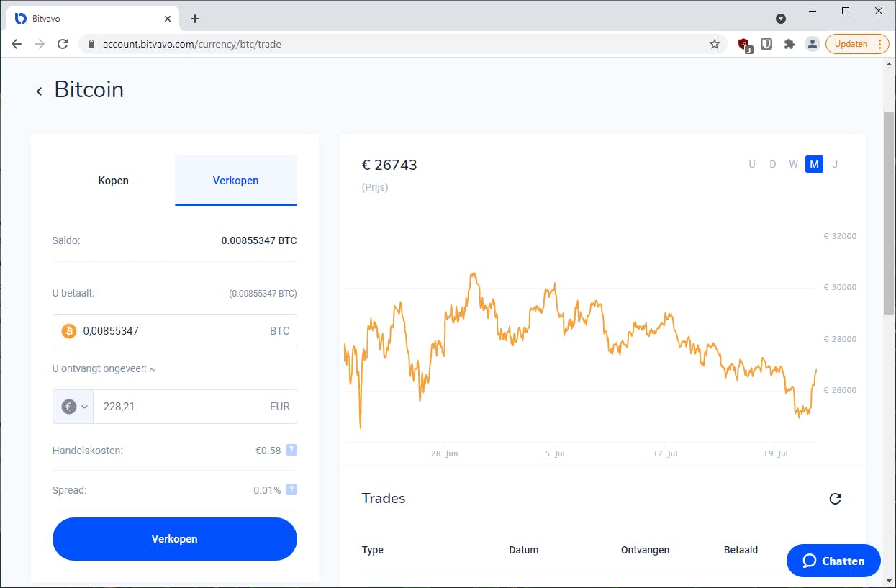Click the Spread help question mark

pyautogui.click(x=291, y=489)
